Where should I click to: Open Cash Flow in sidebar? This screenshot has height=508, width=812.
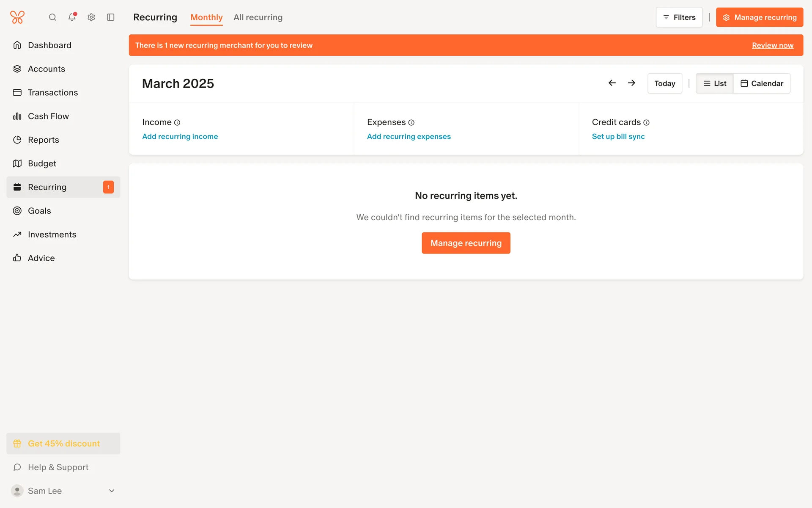pos(48,116)
